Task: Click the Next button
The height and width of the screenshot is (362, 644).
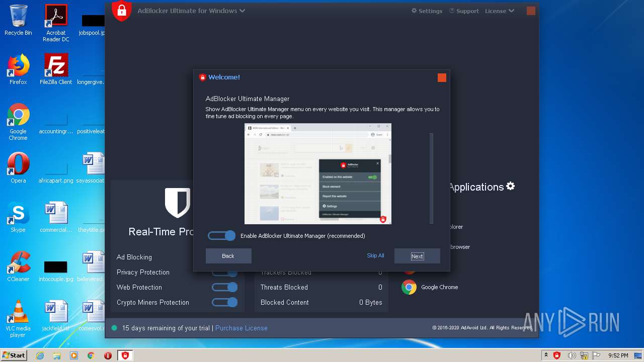Action: (417, 256)
